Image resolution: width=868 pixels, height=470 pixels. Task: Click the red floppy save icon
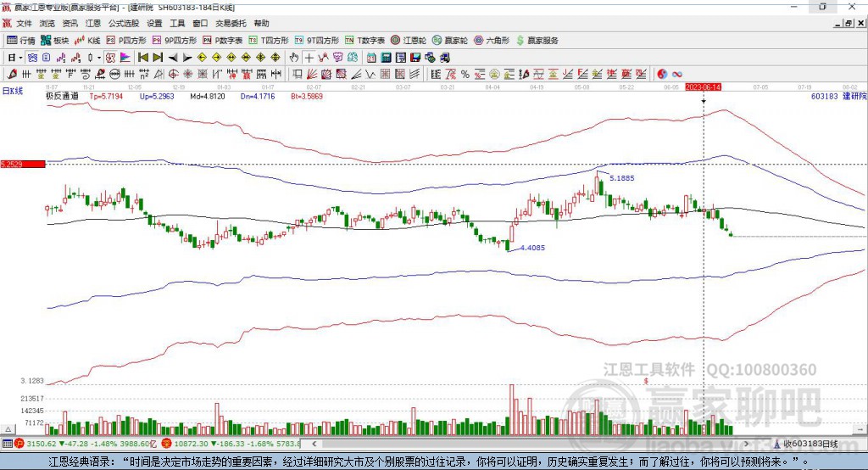(x=415, y=58)
